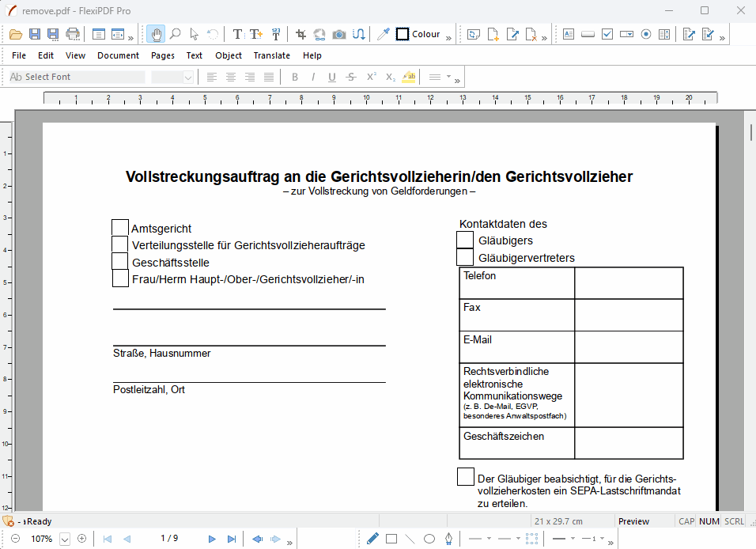Select the Hand tool

tap(156, 34)
